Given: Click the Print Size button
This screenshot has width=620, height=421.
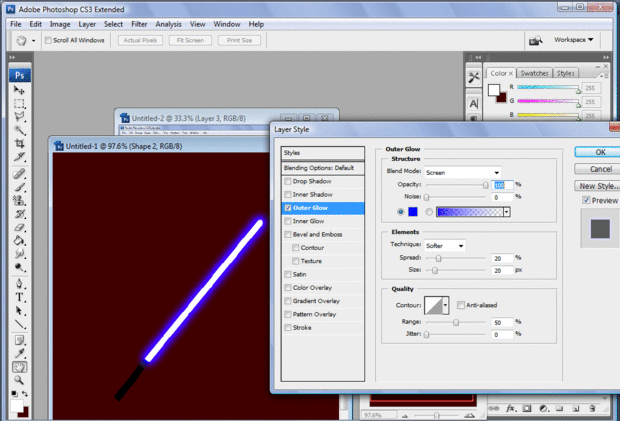Looking at the screenshot, I should (x=239, y=40).
